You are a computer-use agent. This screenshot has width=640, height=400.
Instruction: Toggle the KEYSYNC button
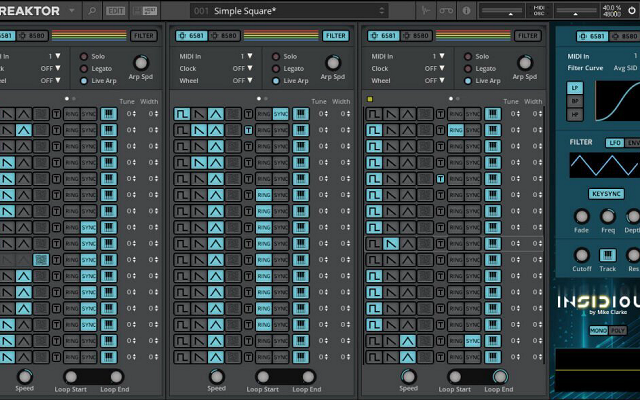pos(606,194)
